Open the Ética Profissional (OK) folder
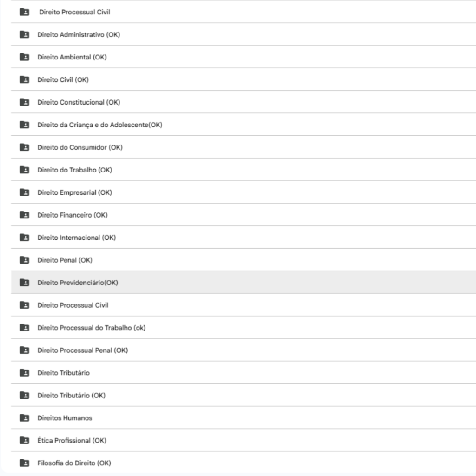The image size is (476, 476). [72, 441]
